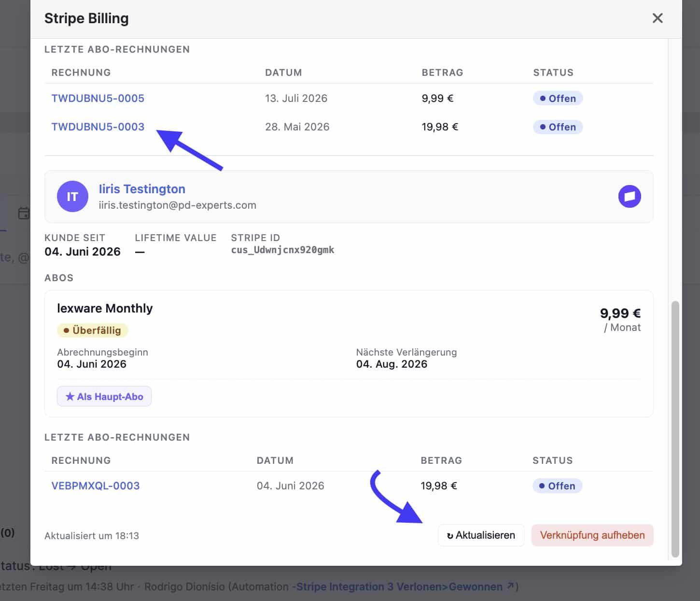Select Stripe ID cus_Udwnjcnx920gmk
700x601 pixels.
[x=282, y=250]
